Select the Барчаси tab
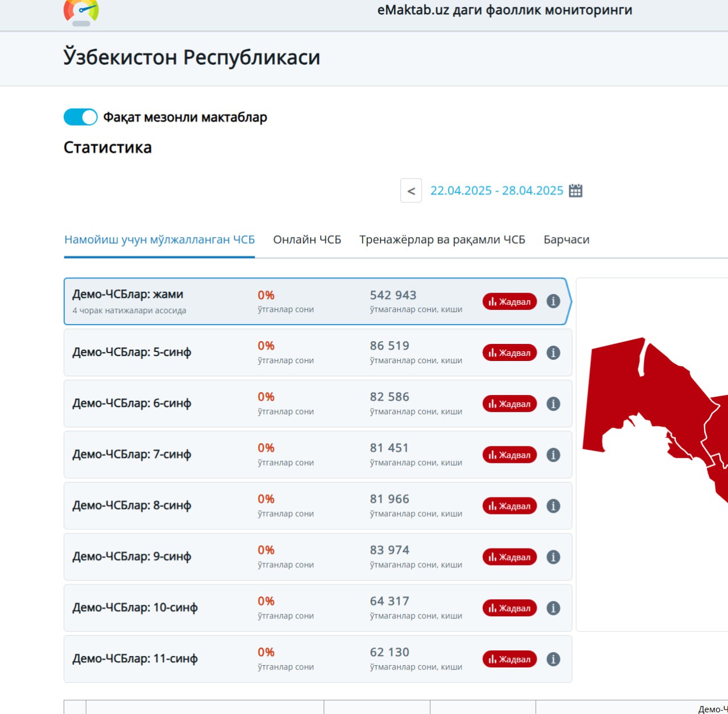This screenshot has width=728, height=714. click(566, 240)
